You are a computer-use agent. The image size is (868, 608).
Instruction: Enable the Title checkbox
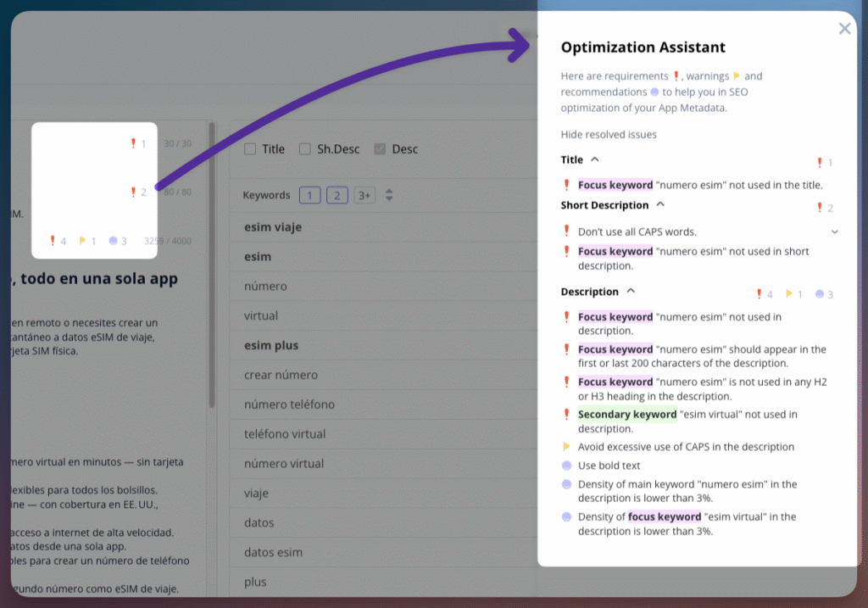250,149
